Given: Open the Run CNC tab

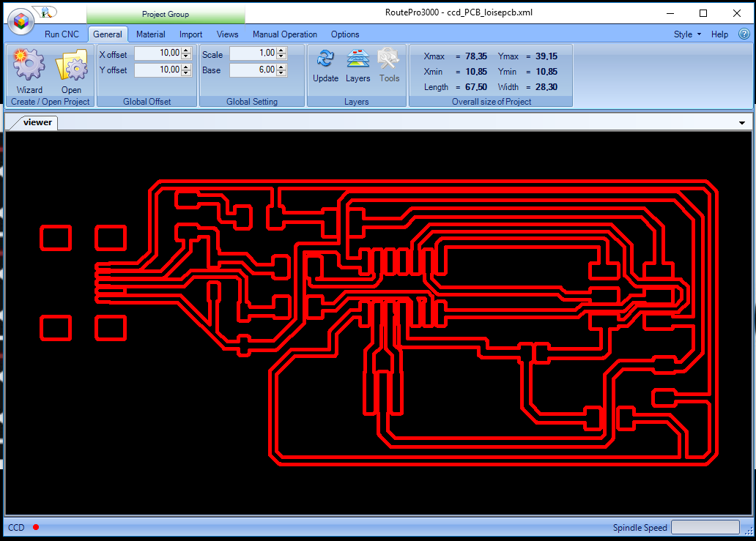Looking at the screenshot, I should [62, 34].
